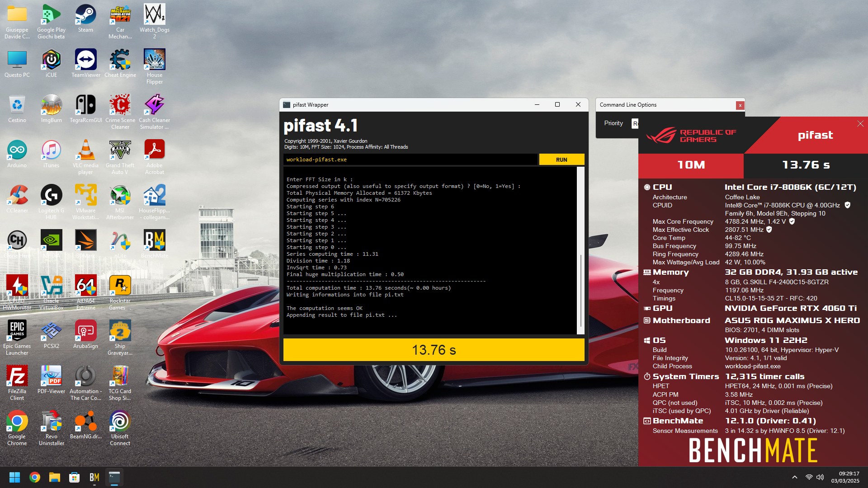Open Microsoft Store from the taskbar
This screenshot has width=868, height=488.
tap(75, 477)
